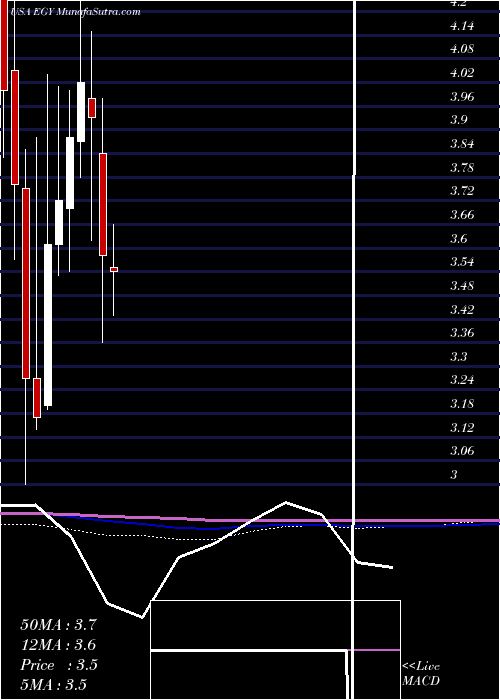Select the 5MA : 3.5 label

click(53, 684)
